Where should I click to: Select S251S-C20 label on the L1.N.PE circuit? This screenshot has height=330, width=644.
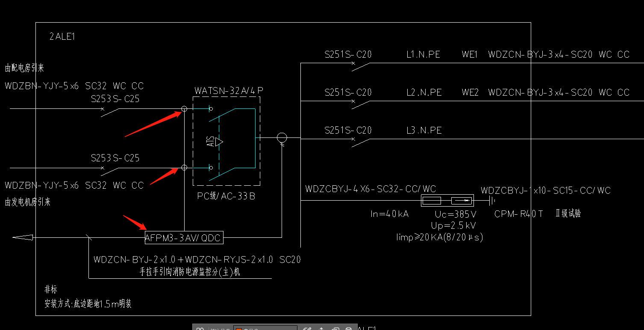point(348,55)
